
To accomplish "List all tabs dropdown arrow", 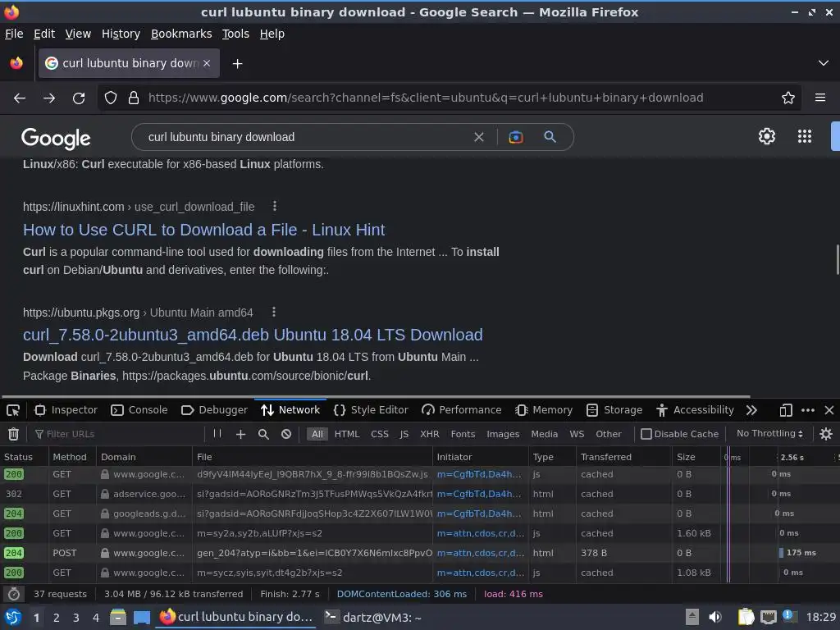I will click(824, 63).
